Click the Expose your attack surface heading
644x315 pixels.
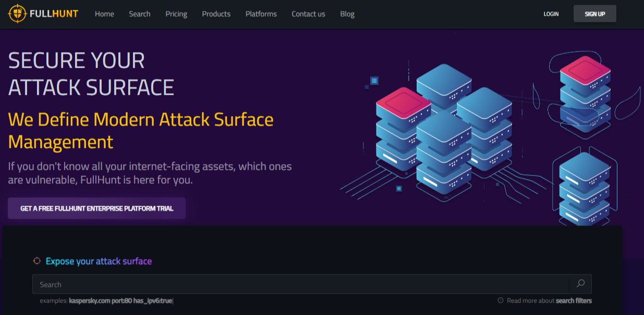coord(99,261)
